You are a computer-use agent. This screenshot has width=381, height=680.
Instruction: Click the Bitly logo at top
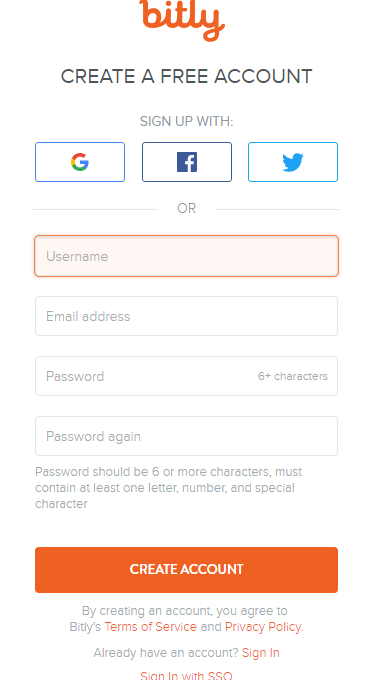click(182, 19)
